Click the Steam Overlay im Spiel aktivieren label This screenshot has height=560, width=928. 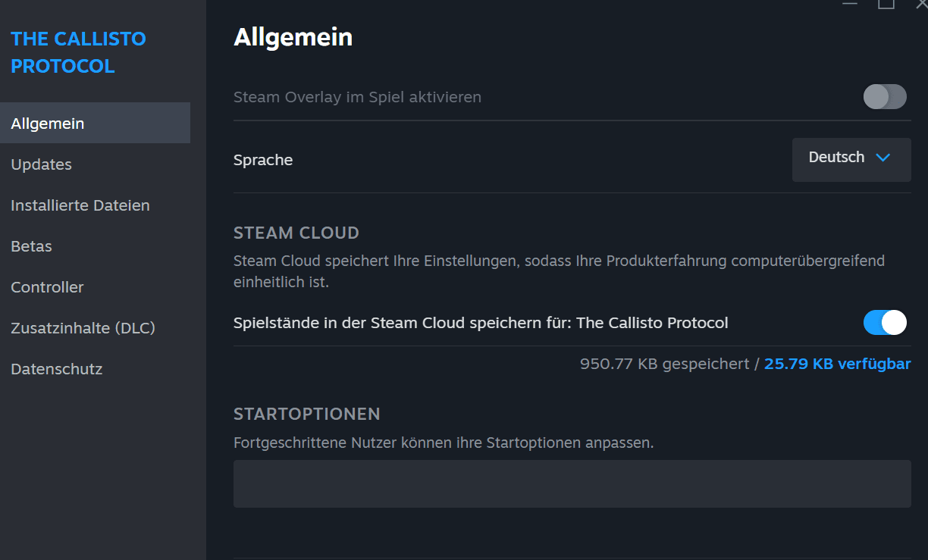357,97
